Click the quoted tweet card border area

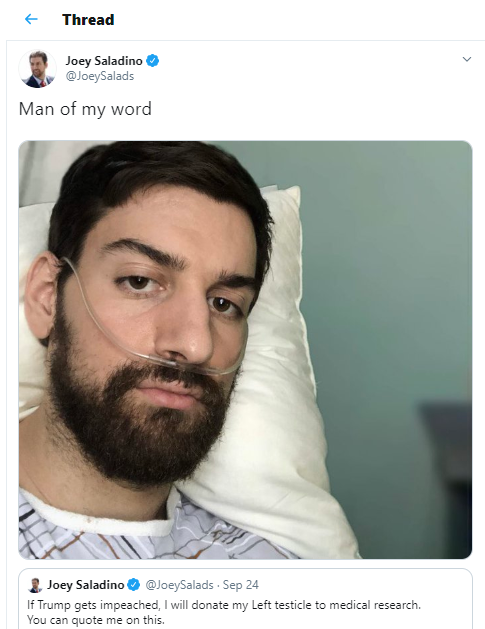(245, 571)
